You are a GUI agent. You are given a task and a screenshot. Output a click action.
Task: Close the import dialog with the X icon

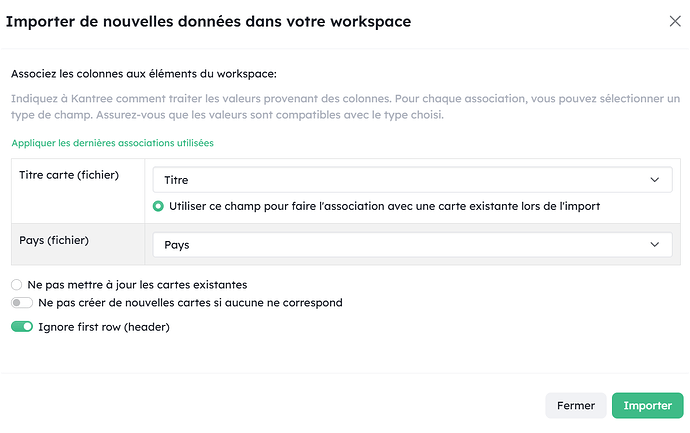click(673, 21)
